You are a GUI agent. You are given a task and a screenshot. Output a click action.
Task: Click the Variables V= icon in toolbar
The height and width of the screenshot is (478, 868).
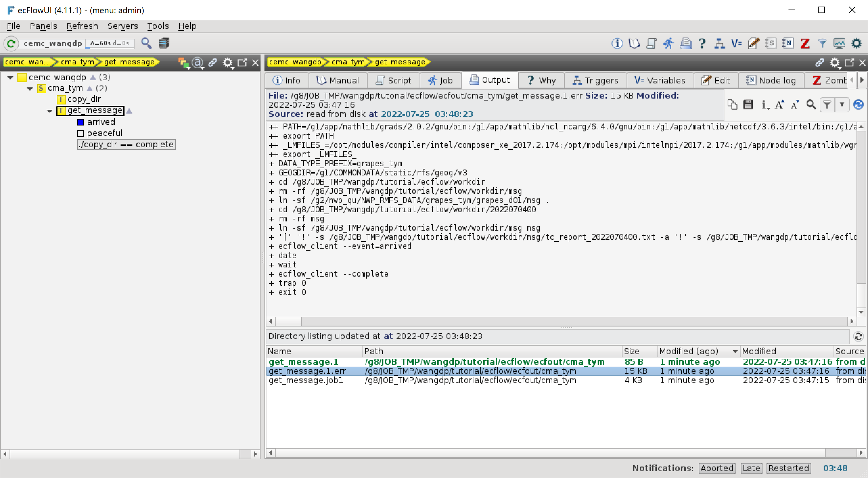coord(737,43)
